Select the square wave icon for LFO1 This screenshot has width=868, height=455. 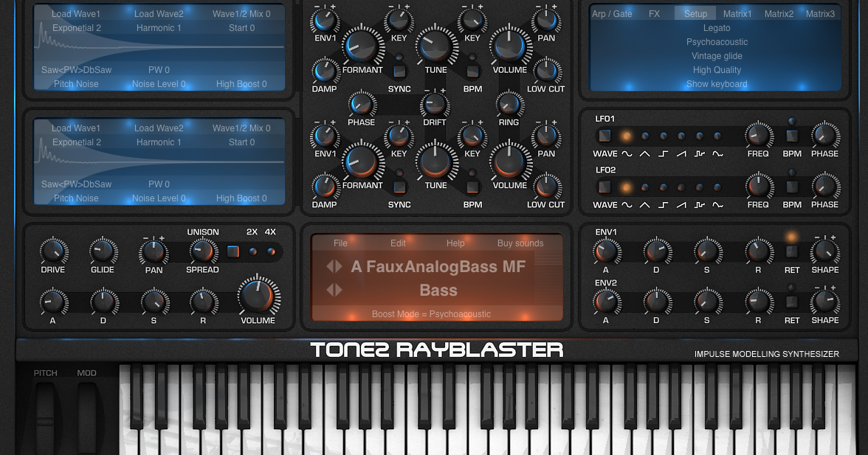(x=663, y=153)
